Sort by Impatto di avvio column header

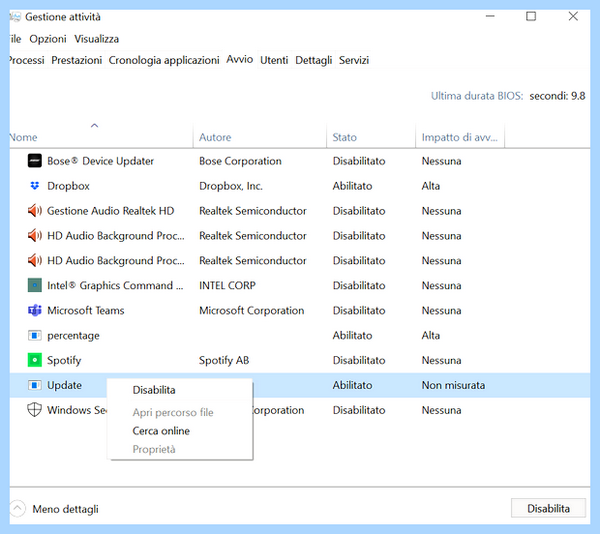(460, 137)
